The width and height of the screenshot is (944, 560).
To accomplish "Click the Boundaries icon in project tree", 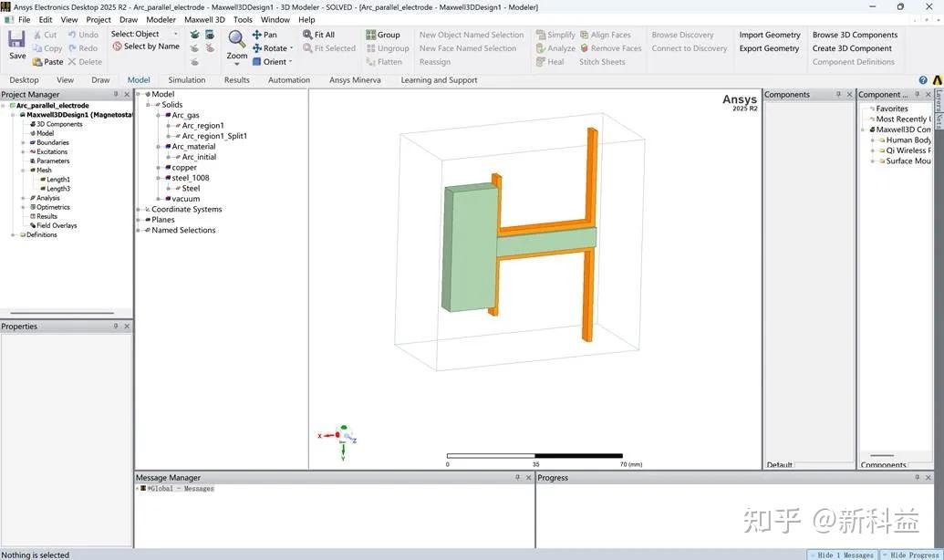I will pos(33,142).
